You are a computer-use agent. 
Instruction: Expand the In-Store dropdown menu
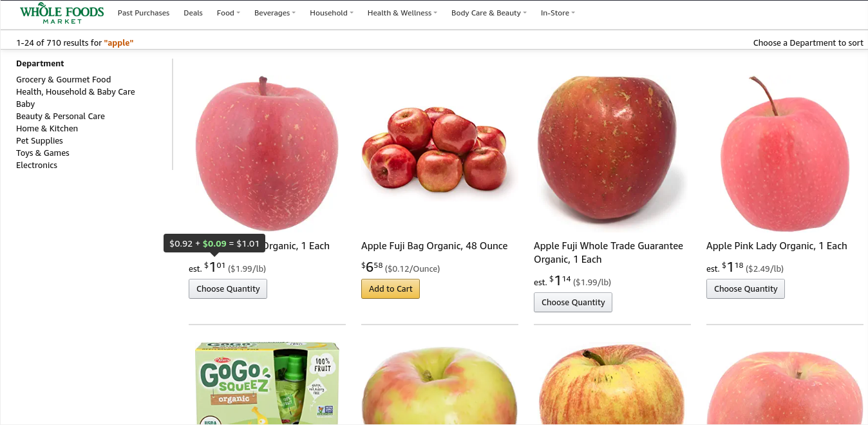558,13
